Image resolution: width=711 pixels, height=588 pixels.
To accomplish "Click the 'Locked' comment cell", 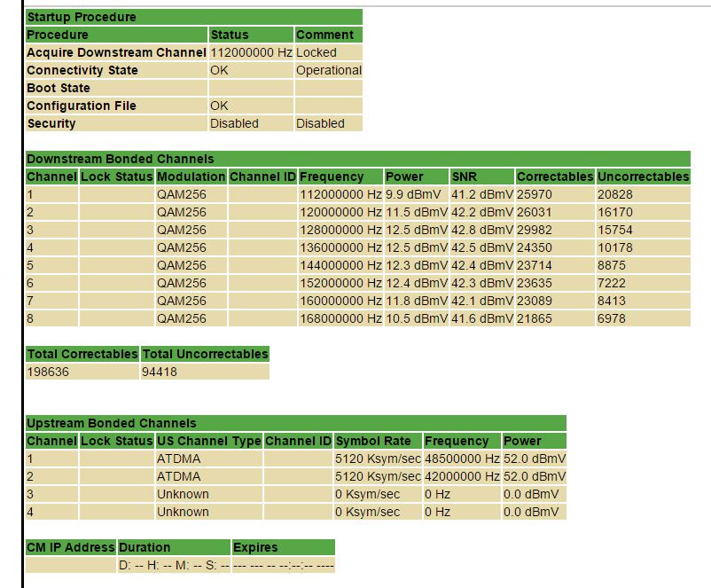I will point(316,52).
